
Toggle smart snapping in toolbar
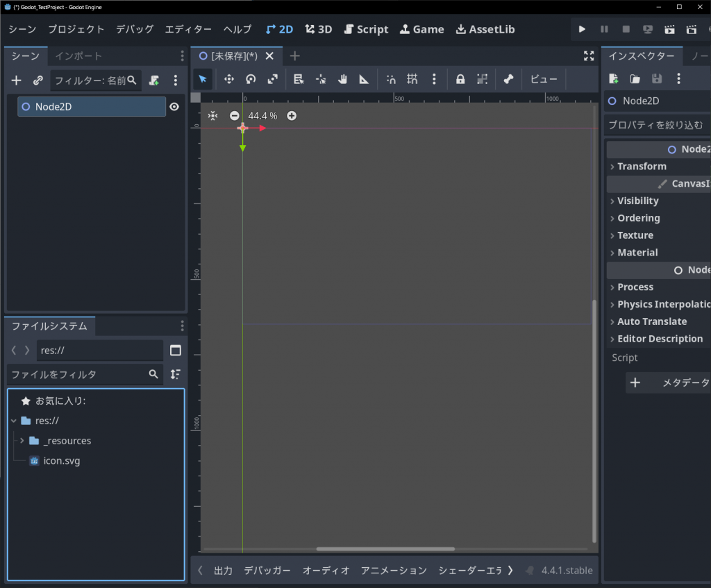(x=391, y=79)
